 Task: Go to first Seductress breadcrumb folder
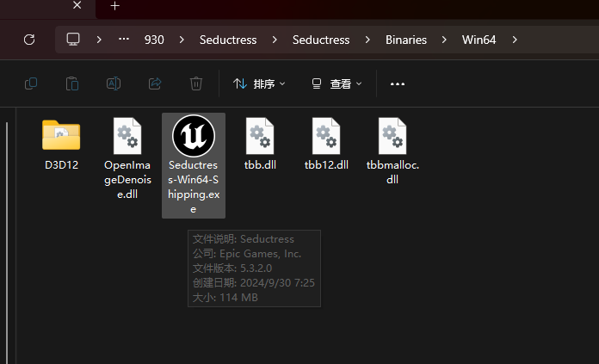point(228,40)
